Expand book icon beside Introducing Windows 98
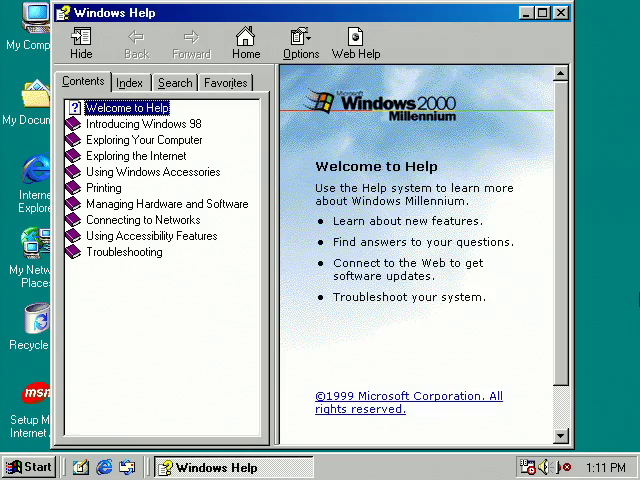 (x=73, y=124)
